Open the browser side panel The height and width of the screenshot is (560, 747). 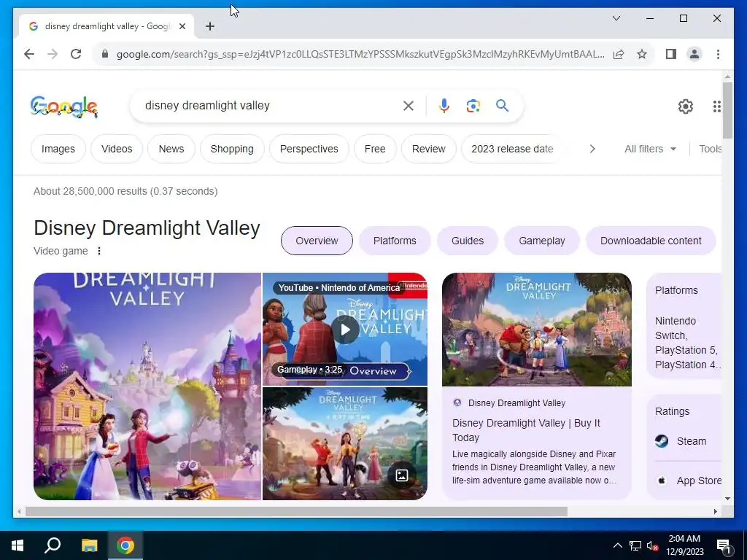coord(671,54)
